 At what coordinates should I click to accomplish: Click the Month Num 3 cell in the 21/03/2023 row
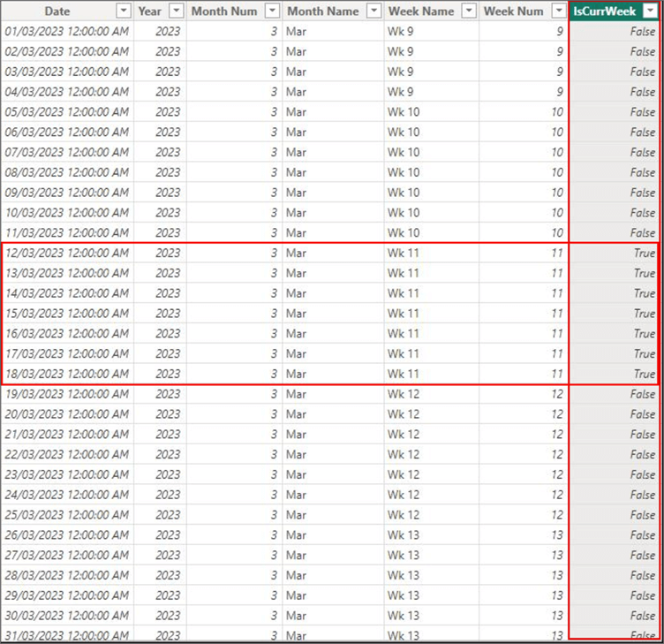tap(234, 435)
